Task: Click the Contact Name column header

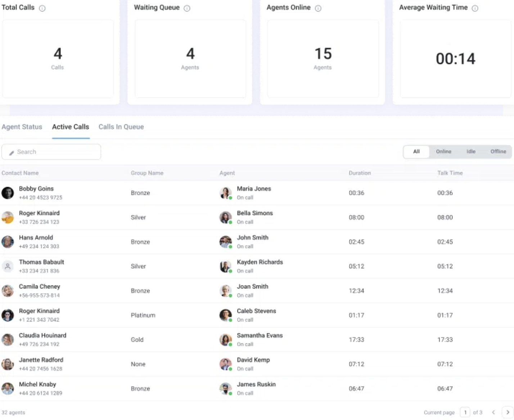Action: (20, 173)
